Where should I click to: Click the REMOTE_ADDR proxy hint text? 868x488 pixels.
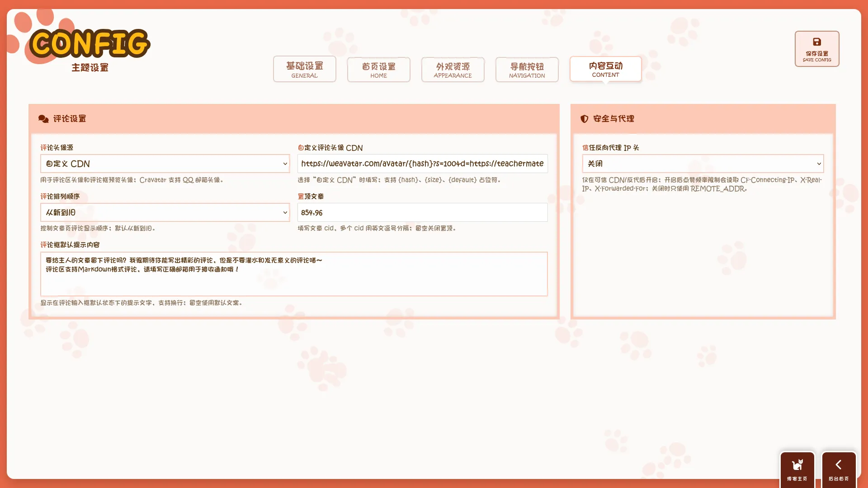click(x=702, y=184)
